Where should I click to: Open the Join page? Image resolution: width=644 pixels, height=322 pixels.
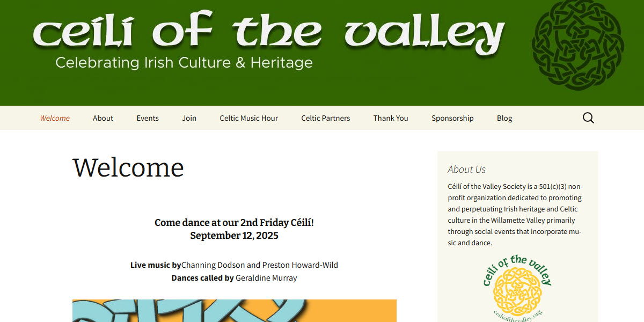189,118
